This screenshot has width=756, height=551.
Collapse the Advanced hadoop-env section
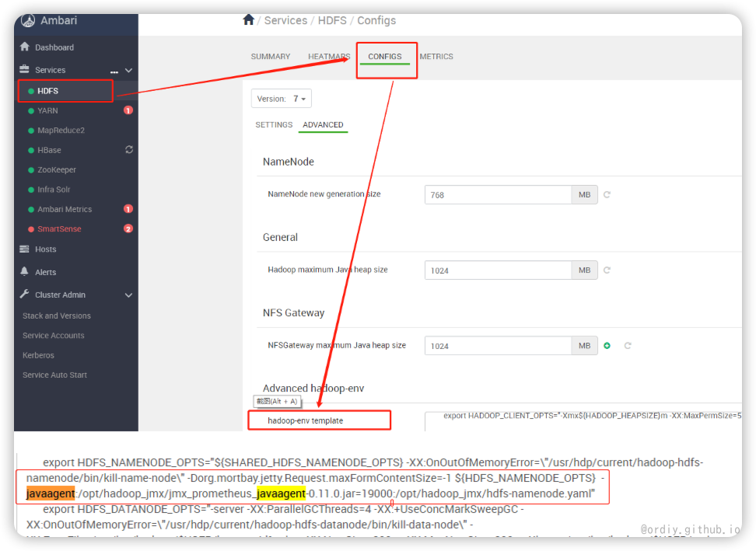point(313,389)
